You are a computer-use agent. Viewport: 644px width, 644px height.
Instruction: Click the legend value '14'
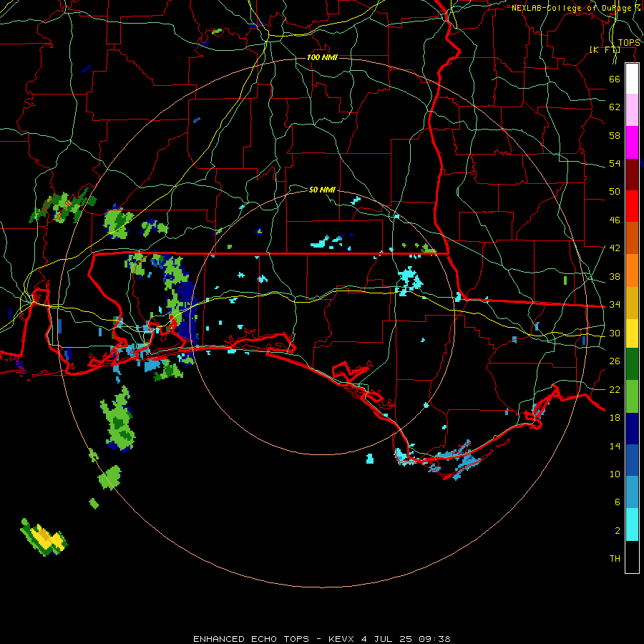point(615,446)
